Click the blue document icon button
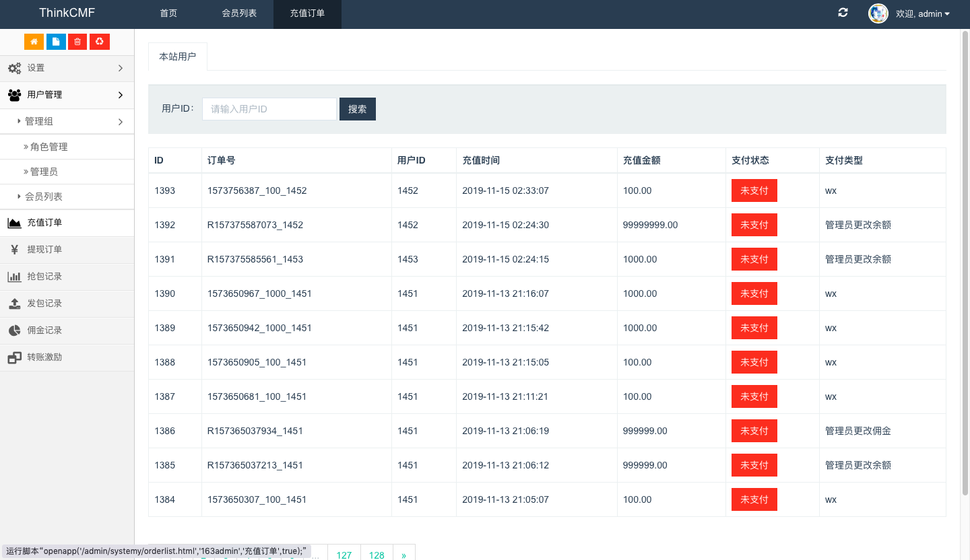 point(56,42)
